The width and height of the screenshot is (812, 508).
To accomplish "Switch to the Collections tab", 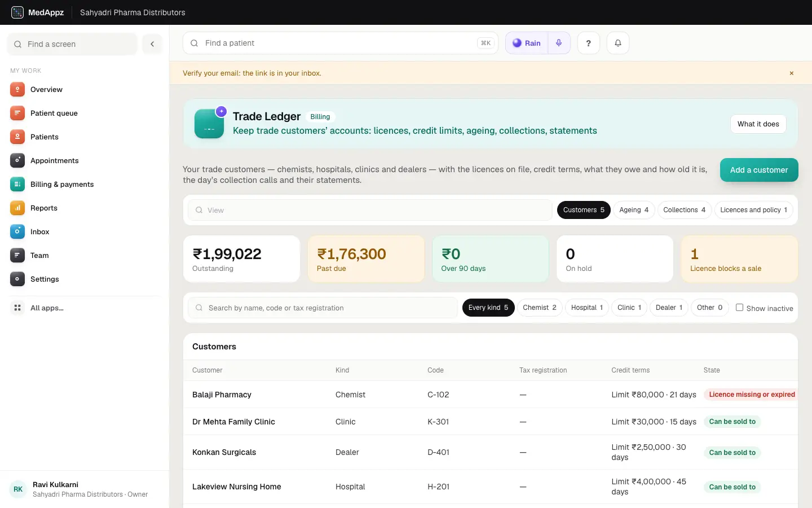I will click(684, 210).
